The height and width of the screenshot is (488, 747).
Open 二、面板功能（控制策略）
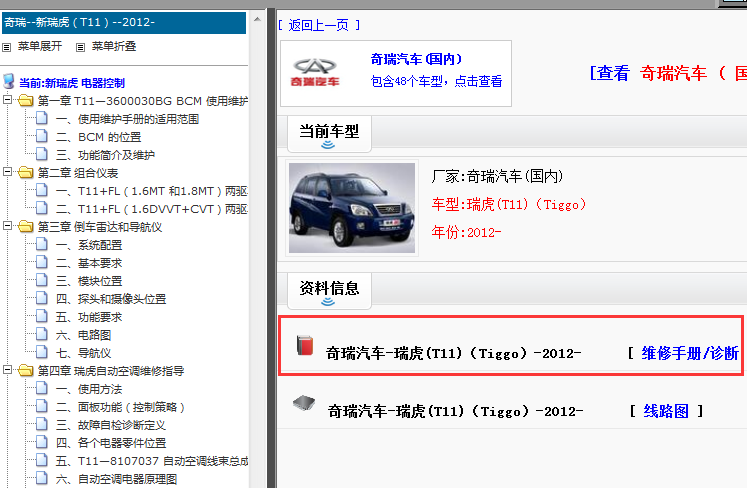click(120, 407)
